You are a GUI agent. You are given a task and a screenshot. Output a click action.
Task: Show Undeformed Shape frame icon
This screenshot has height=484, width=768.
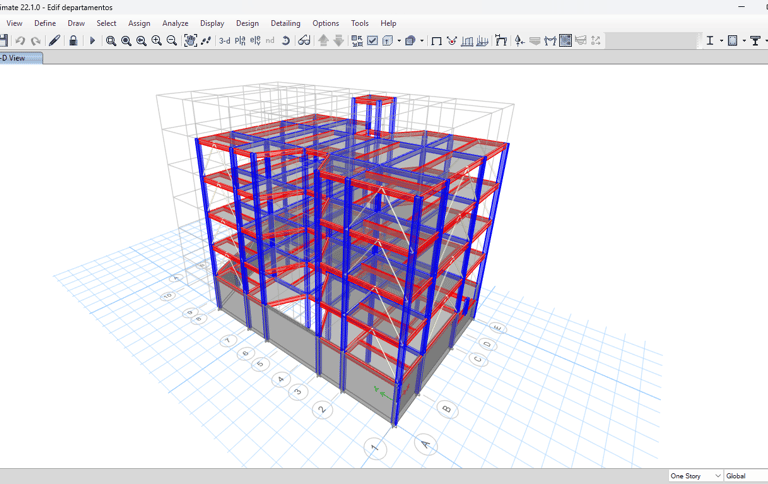[x=436, y=41]
